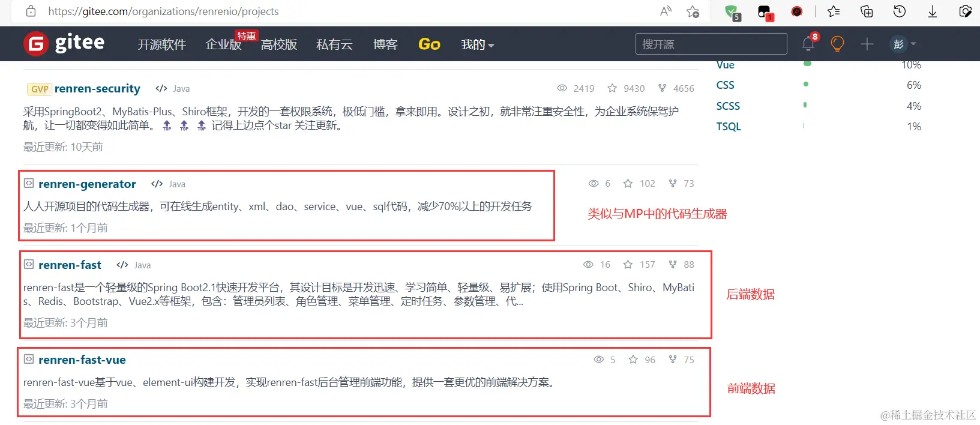Click the 特惠 badge on 企业版
The height and width of the screenshot is (425, 980).
[x=246, y=35]
